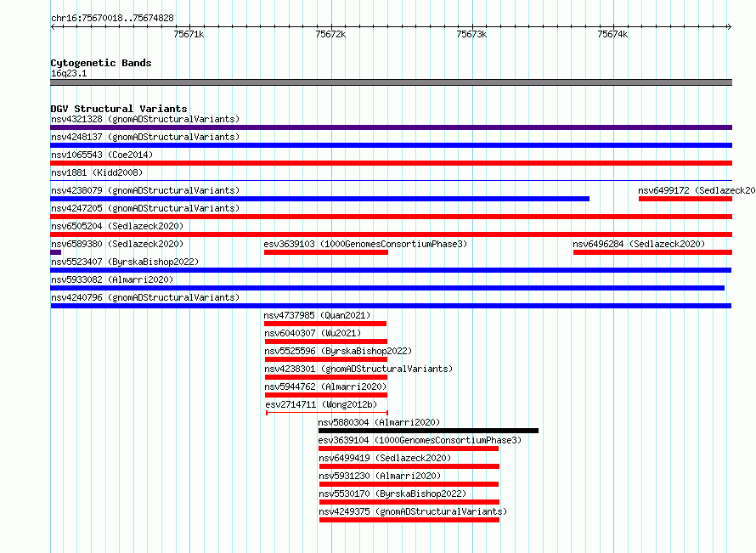Select the red esv3639104 variant bar

coord(409,449)
